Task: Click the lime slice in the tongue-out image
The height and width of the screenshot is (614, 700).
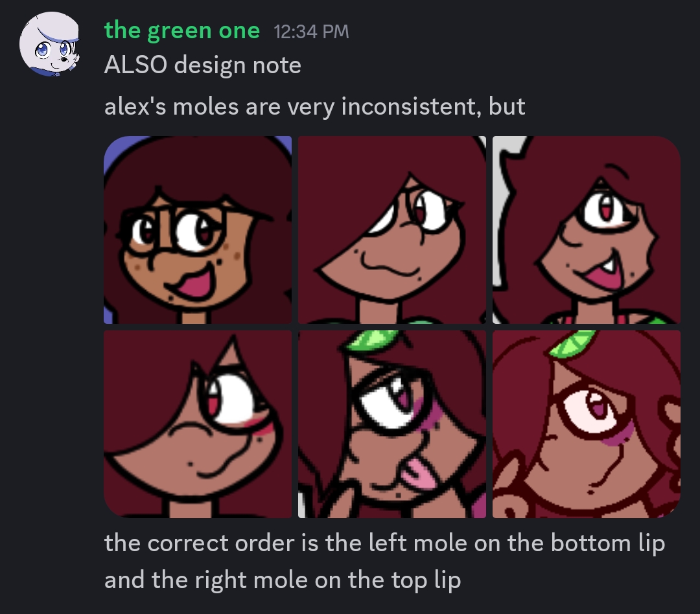Action: 372,340
